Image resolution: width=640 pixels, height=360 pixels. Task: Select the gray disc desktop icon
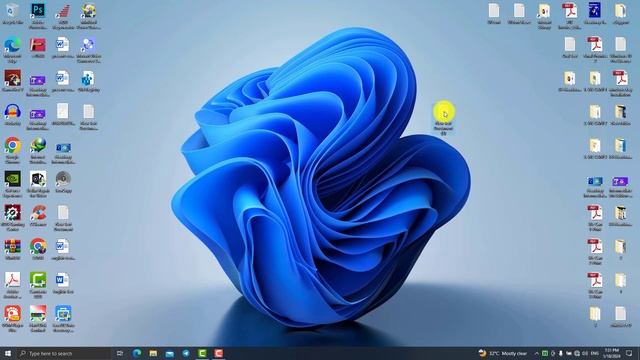point(63,182)
